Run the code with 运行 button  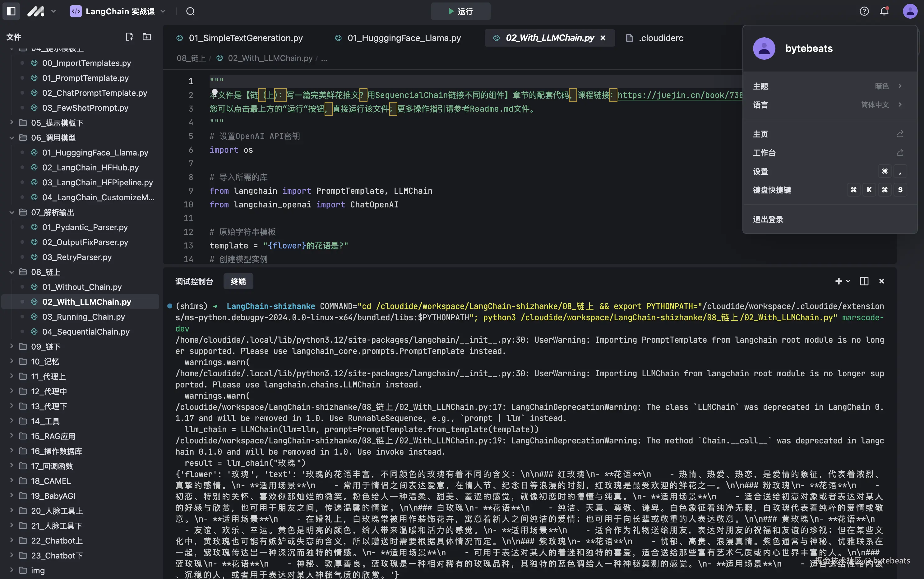pyautogui.click(x=460, y=11)
